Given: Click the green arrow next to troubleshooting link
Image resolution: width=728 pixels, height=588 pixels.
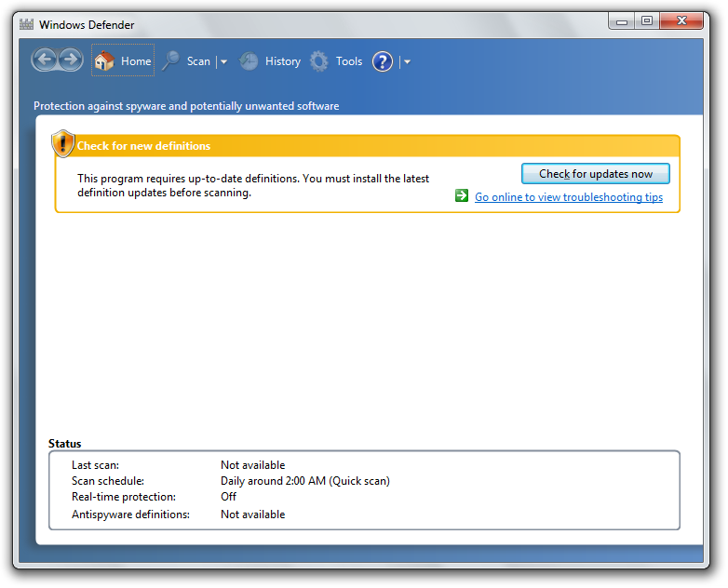Looking at the screenshot, I should click(x=462, y=196).
